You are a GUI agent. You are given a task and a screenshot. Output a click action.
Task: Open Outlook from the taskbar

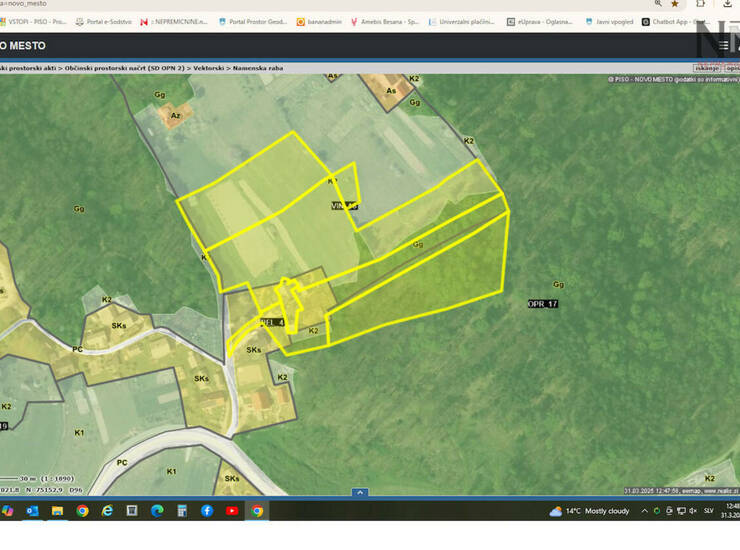[x=32, y=510]
